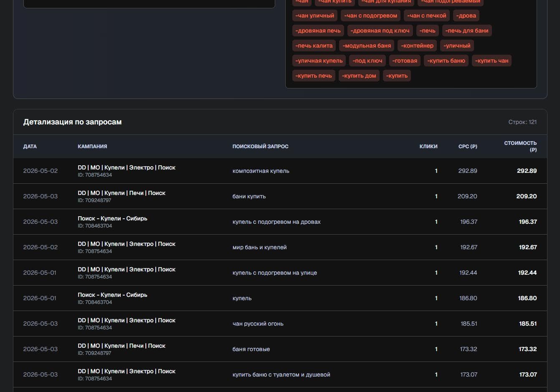The height and width of the screenshot is (392, 560).
Task: Pick the "-контейнер" negative keyword tag
Action: tap(418, 46)
